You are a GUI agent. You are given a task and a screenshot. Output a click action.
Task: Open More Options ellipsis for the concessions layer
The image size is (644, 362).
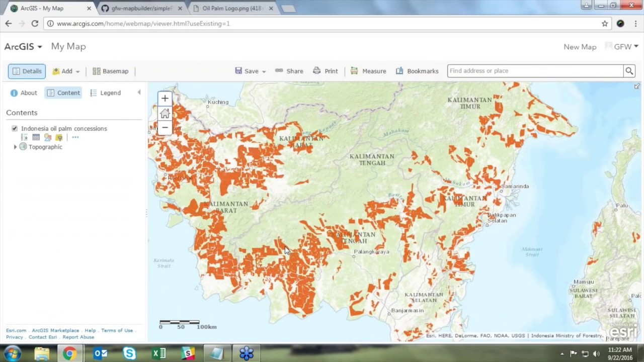pyautogui.click(x=75, y=137)
